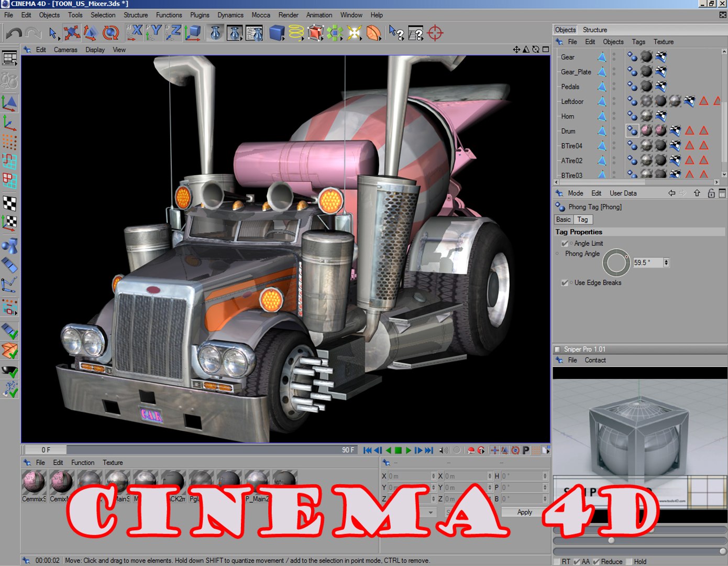Switch world/object coordinate system icon
This screenshot has width=728, height=566.
click(193, 33)
